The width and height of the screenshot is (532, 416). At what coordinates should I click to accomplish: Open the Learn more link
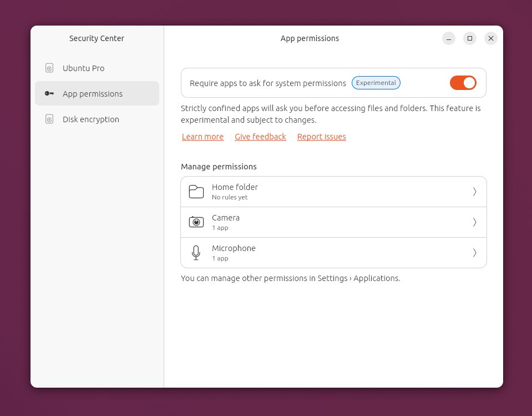point(202,137)
